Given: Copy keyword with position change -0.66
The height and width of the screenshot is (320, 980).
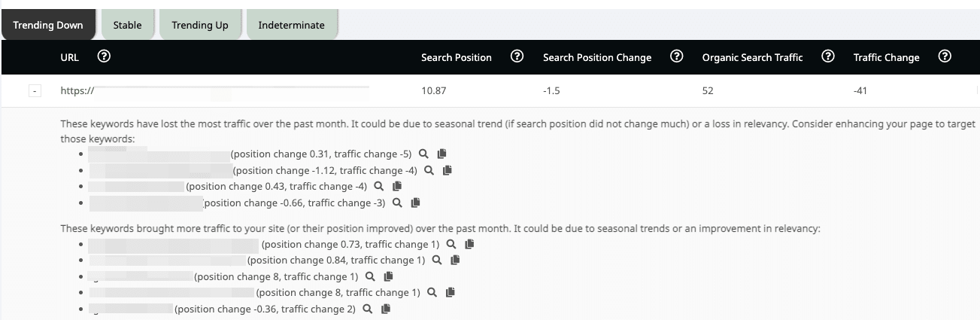Looking at the screenshot, I should click(415, 203).
